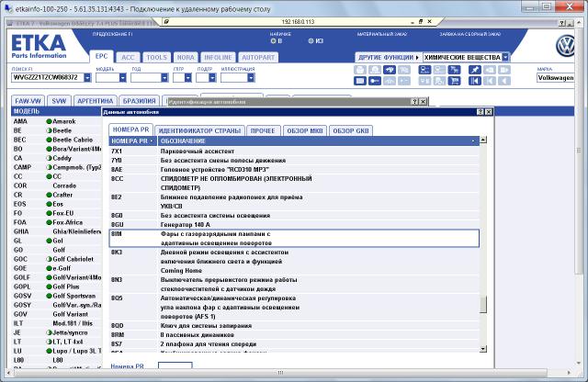Click the jump-to-first illustration icon
This screenshot has height=382, width=588.
tap(475, 81)
